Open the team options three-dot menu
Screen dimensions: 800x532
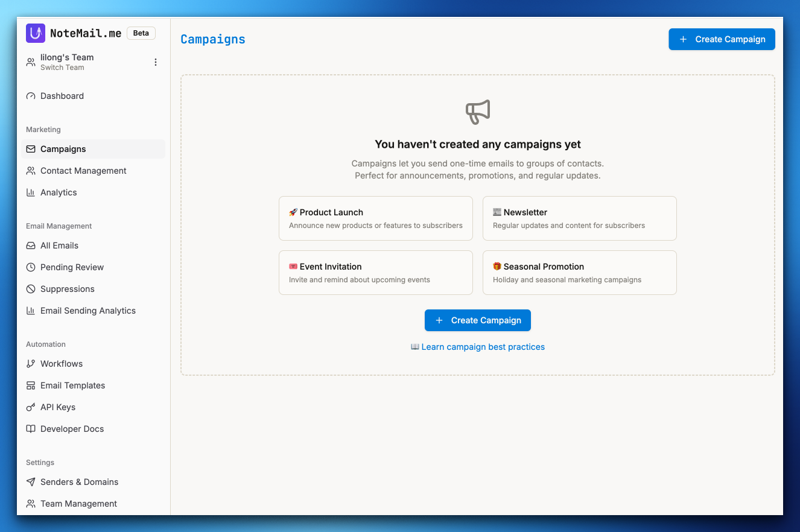156,62
